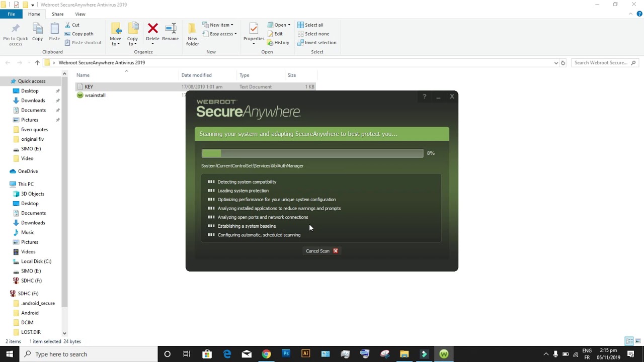Open Google Chrome from taskbar
Image resolution: width=644 pixels, height=362 pixels.
click(x=266, y=354)
